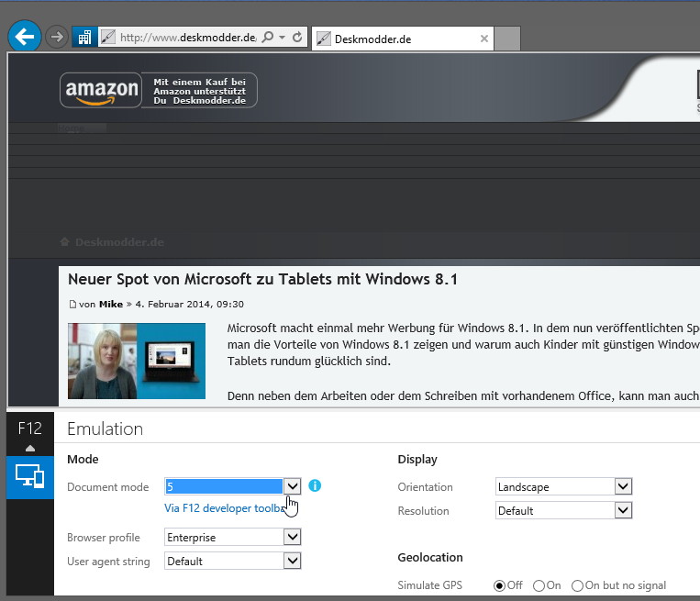Select 'On but no signal' GPS option

click(x=578, y=585)
